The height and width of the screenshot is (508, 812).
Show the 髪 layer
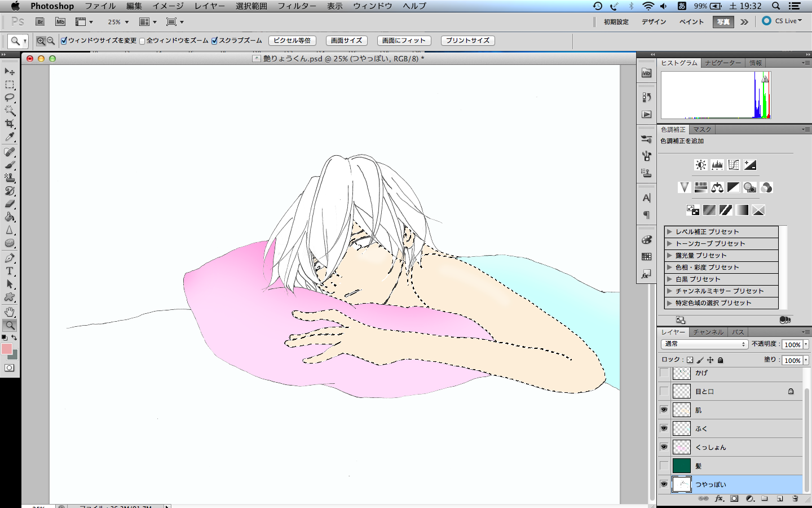click(664, 466)
